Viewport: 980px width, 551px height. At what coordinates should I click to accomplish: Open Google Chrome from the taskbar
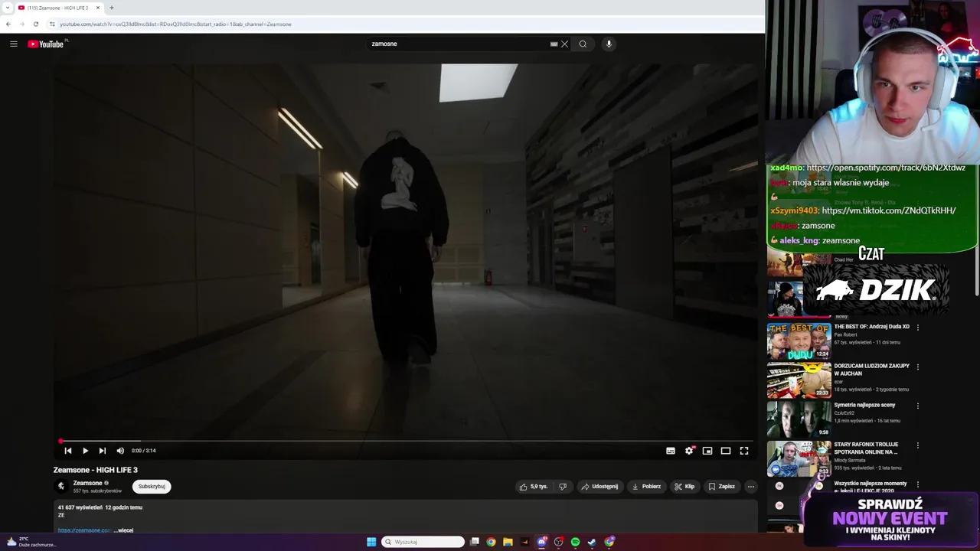[491, 542]
